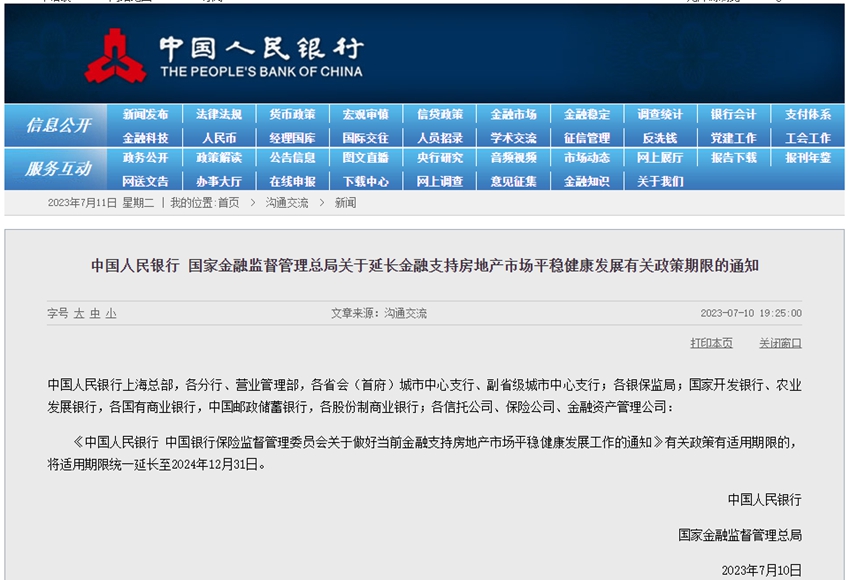
Task: Choose 在线申报 from the navigation
Action: click(x=292, y=182)
